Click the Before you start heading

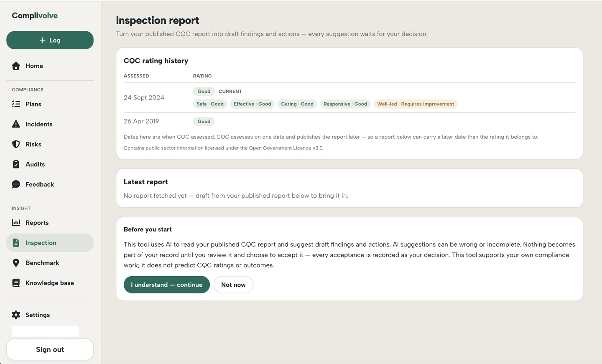coord(148,229)
